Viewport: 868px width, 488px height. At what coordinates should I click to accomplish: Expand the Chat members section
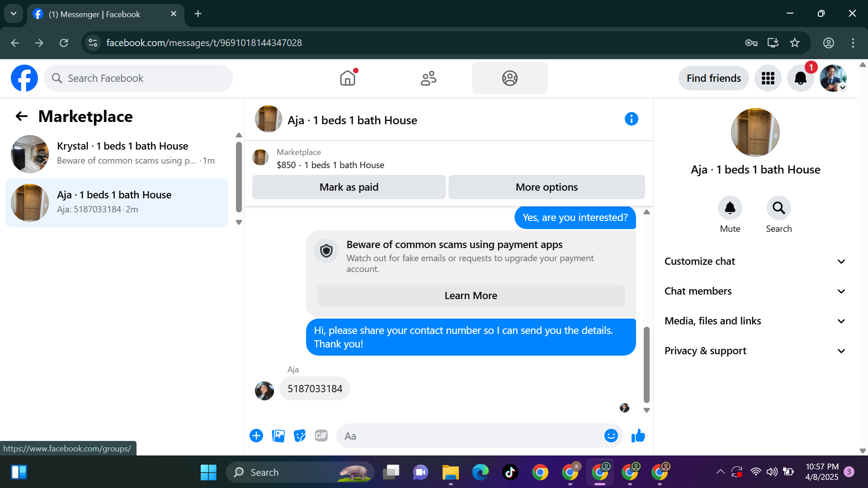pyautogui.click(x=754, y=291)
